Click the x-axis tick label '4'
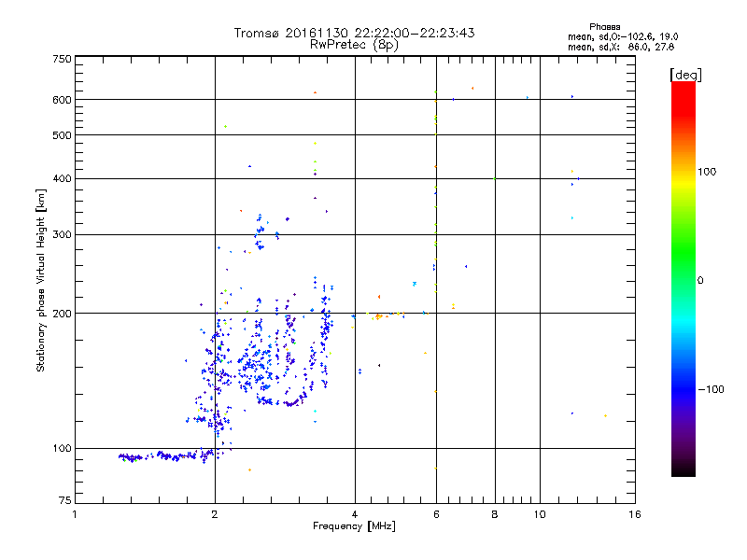This screenshot has width=747, height=560. [355, 514]
